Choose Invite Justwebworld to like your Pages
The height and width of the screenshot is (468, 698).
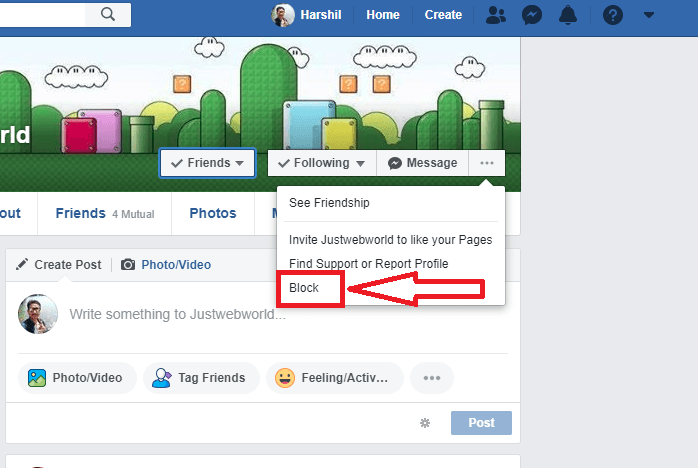point(390,240)
